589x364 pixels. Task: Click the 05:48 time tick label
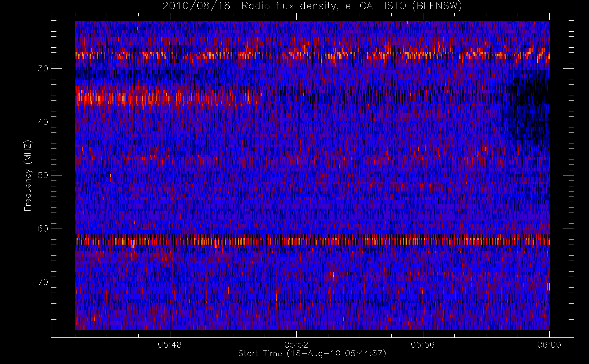click(x=170, y=345)
